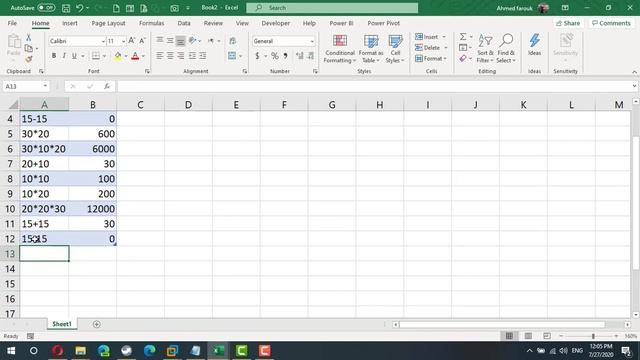Apply the red Font Color swatch
Viewport: 640px width, 360px height.
pos(135,56)
